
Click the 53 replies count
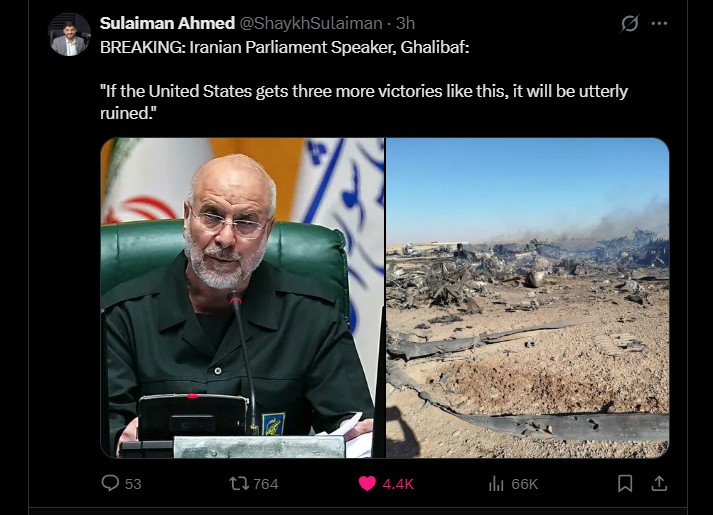[x=133, y=484]
